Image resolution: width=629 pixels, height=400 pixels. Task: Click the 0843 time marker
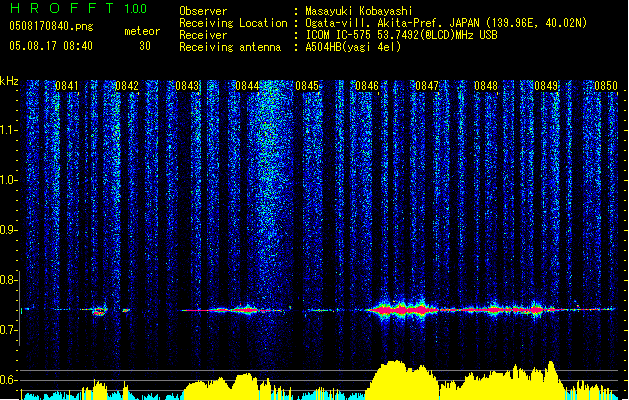coord(187,86)
